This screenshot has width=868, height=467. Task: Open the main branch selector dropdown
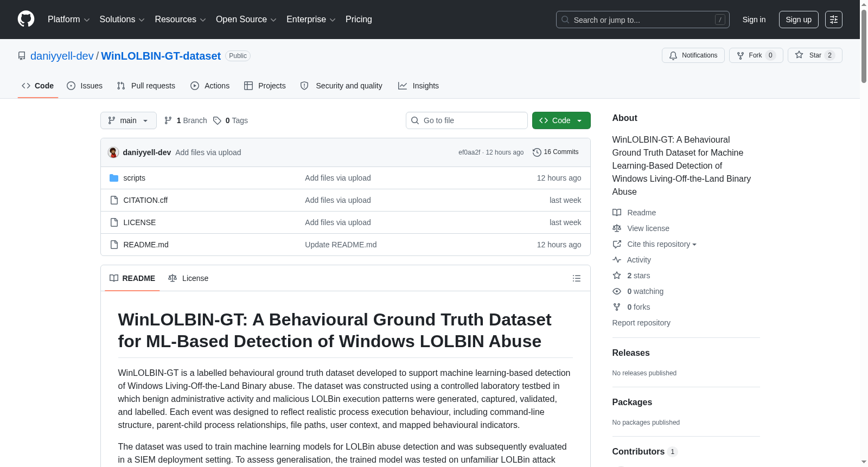(129, 120)
